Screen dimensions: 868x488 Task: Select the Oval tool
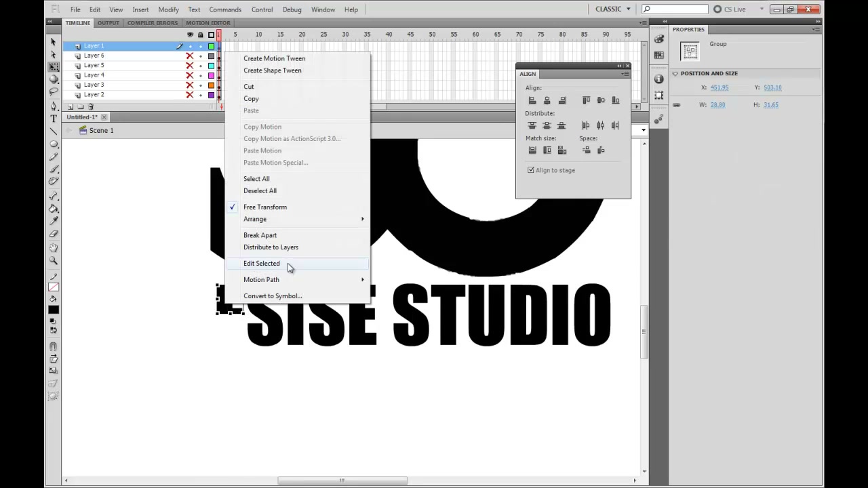click(x=54, y=144)
